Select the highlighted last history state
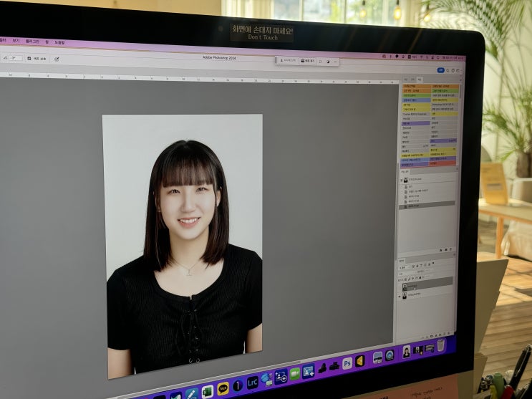Image resolution: width=532 pixels, height=399 pixels. (x=427, y=206)
